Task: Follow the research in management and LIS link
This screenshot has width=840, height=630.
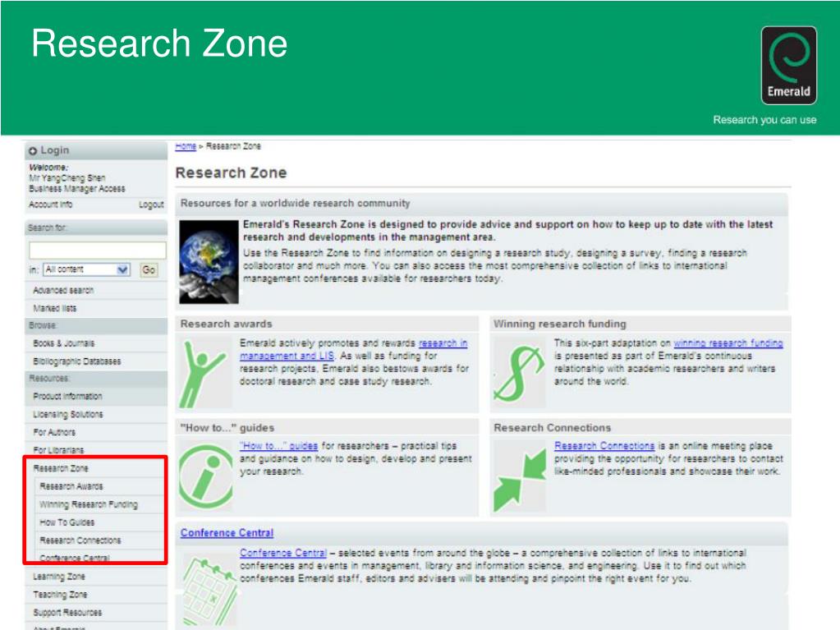Action: (x=354, y=349)
